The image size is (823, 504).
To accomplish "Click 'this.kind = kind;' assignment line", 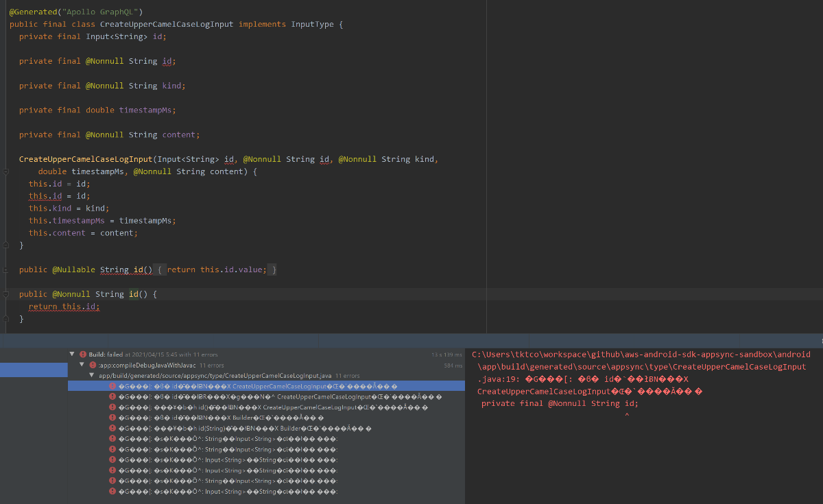I will pos(69,208).
